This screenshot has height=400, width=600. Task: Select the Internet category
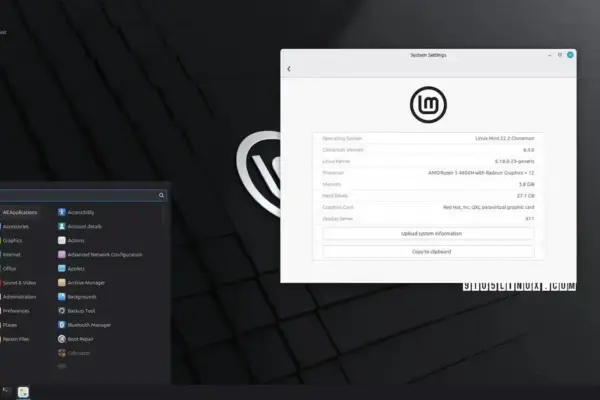11,255
